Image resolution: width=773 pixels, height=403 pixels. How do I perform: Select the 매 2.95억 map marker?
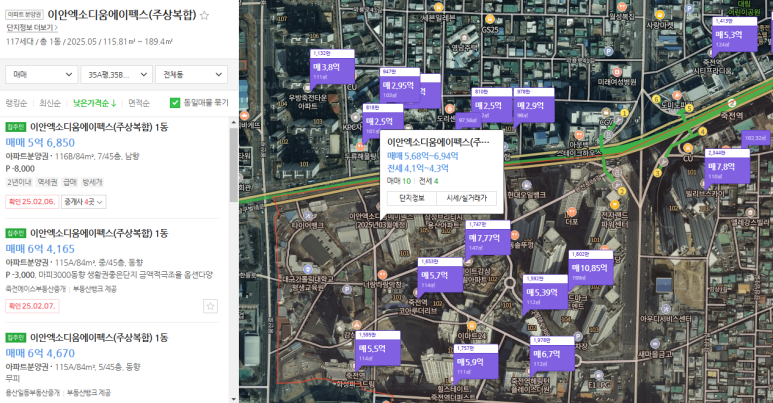point(399,86)
